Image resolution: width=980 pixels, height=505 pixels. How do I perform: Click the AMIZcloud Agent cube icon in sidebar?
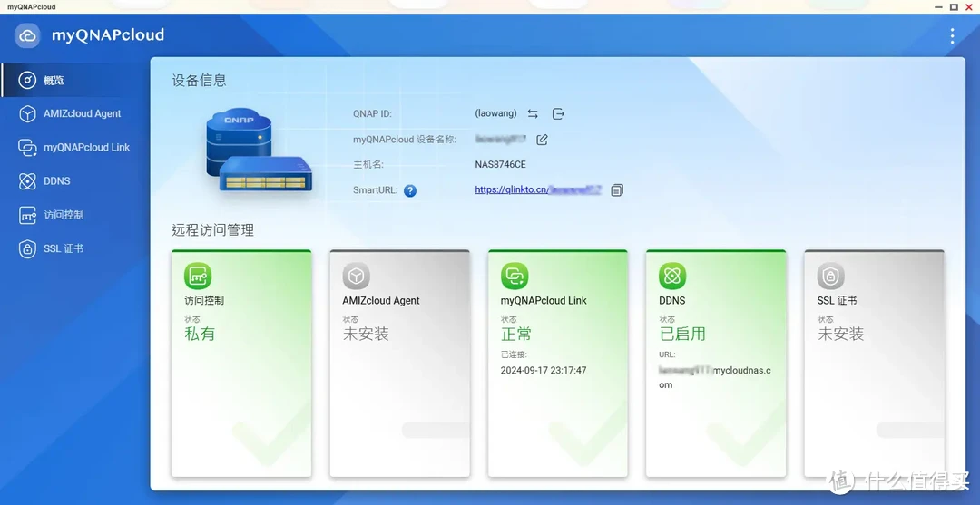pos(27,113)
